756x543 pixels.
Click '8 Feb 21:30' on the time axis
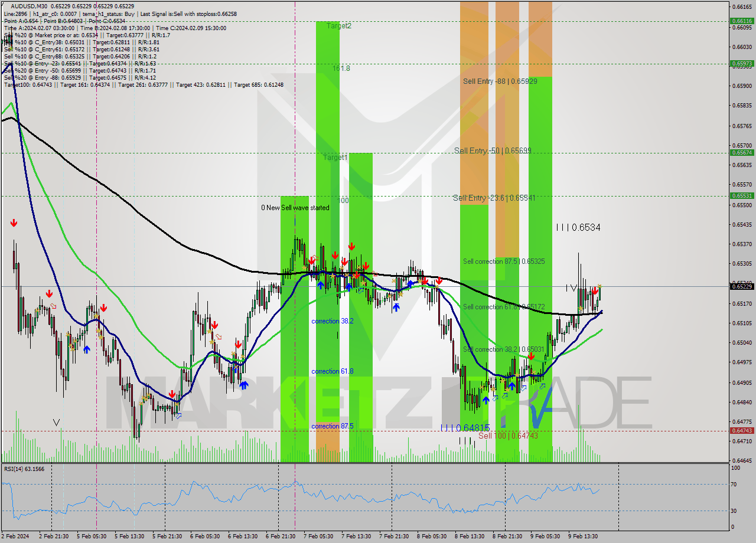507,536
